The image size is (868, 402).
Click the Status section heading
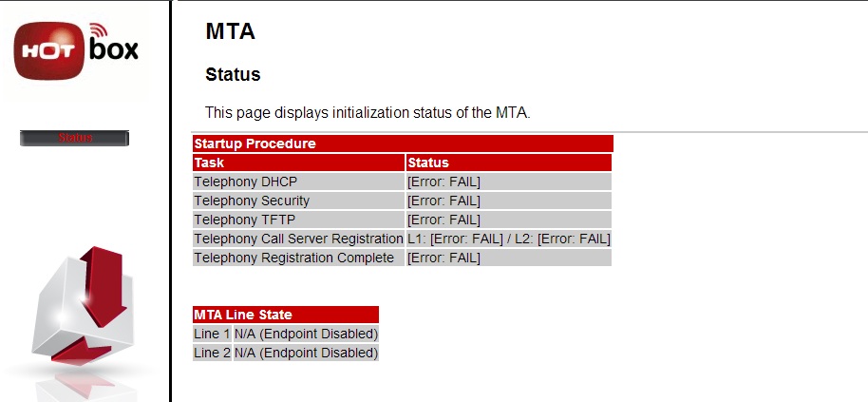(x=233, y=74)
